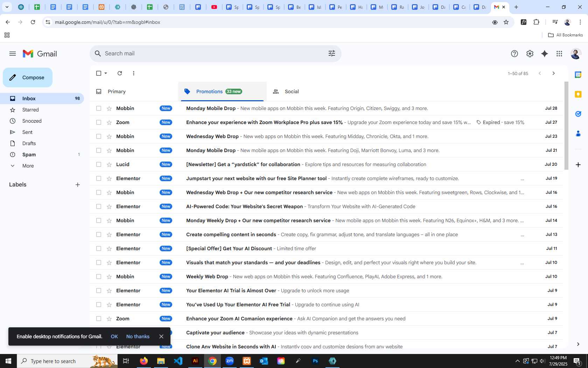Open Chrome Extensions puzzle icon
588x368 pixels.
point(536,22)
